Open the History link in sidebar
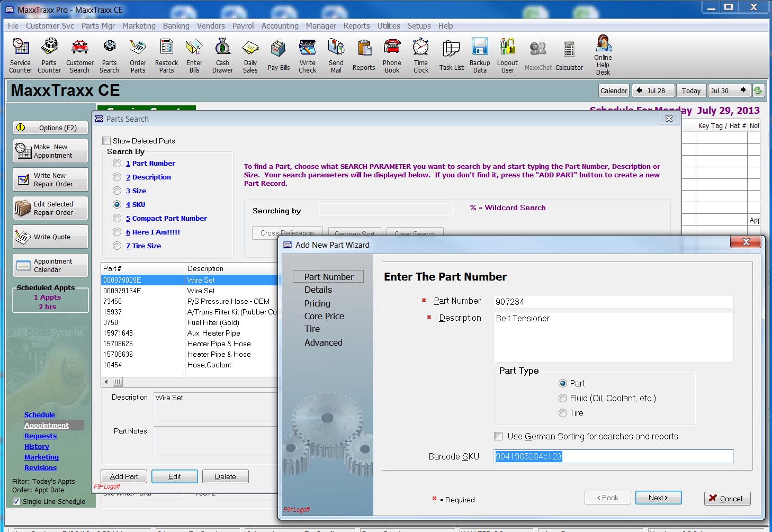Image resolution: width=772 pixels, height=532 pixels. point(37,446)
